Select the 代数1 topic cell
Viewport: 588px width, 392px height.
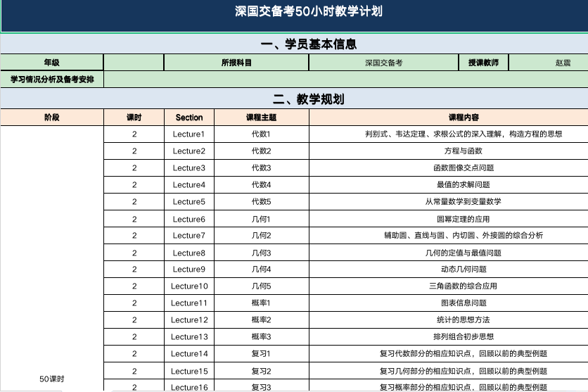point(262,134)
